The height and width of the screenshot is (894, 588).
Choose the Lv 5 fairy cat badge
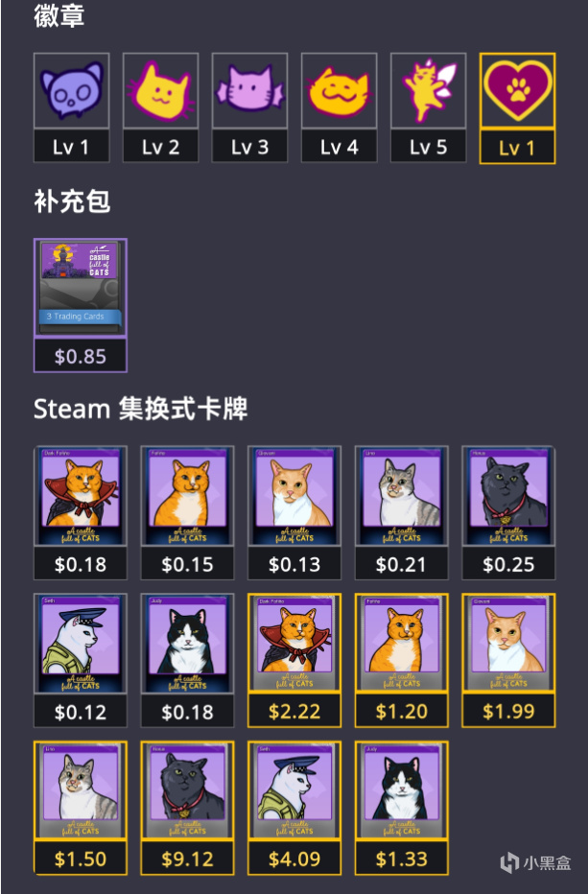point(428,107)
